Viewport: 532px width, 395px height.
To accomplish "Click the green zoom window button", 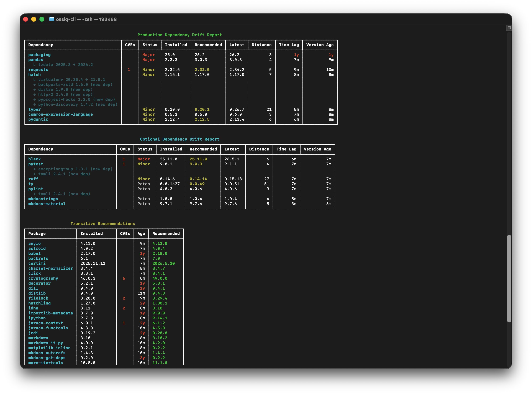I will 42,19.
